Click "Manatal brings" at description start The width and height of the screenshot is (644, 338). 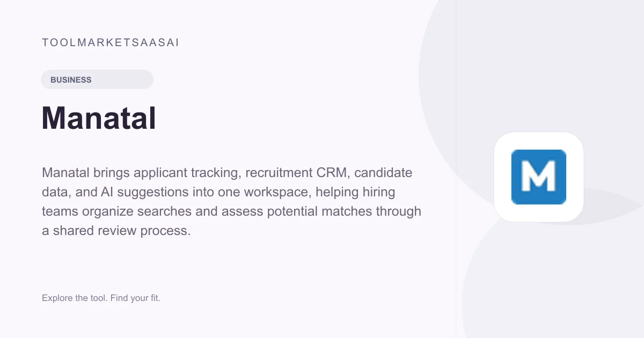[86, 173]
